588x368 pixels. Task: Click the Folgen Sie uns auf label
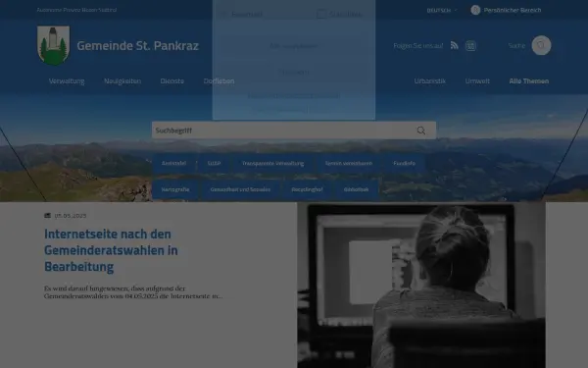tap(418, 46)
